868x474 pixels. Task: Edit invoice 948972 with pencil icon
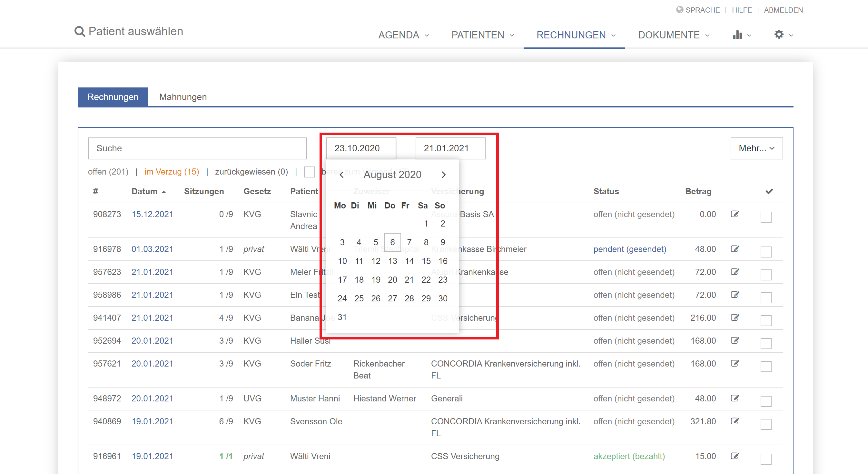coord(735,398)
